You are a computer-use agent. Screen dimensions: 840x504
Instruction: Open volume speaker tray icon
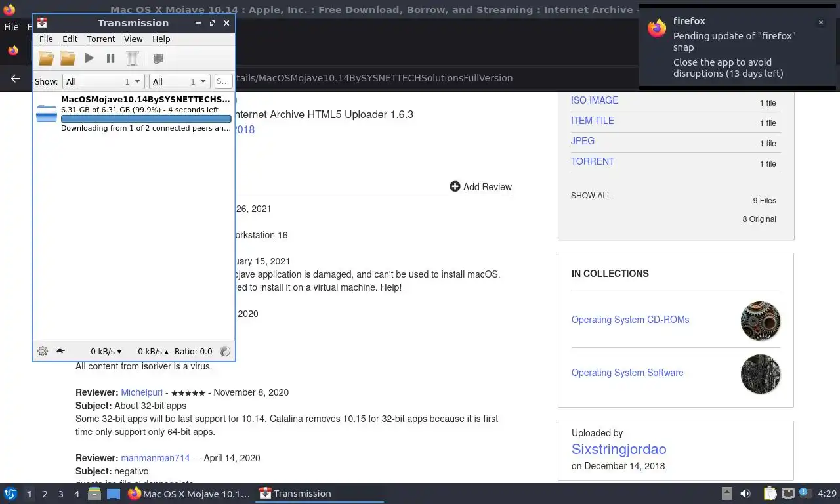click(x=745, y=493)
